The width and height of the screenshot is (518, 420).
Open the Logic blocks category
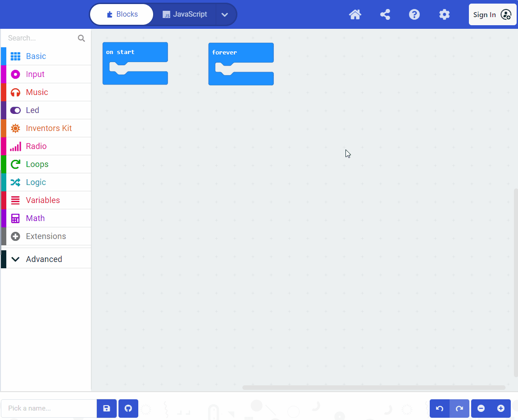[46, 182]
